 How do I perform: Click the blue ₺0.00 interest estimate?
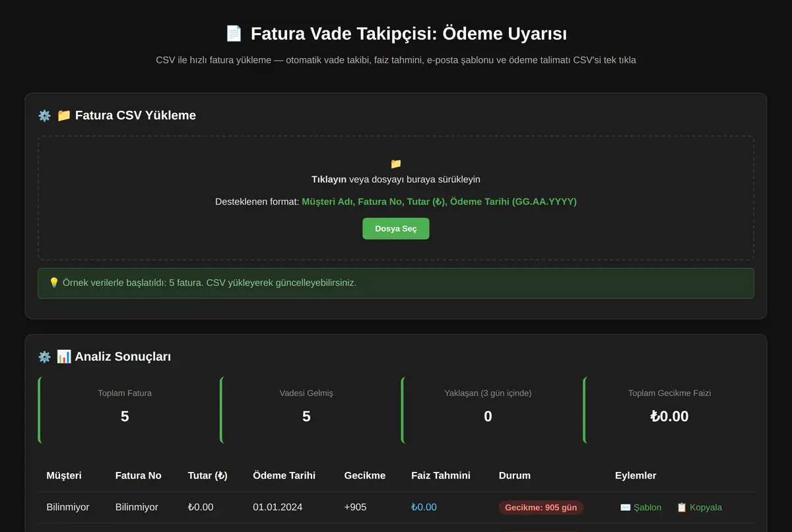point(424,507)
